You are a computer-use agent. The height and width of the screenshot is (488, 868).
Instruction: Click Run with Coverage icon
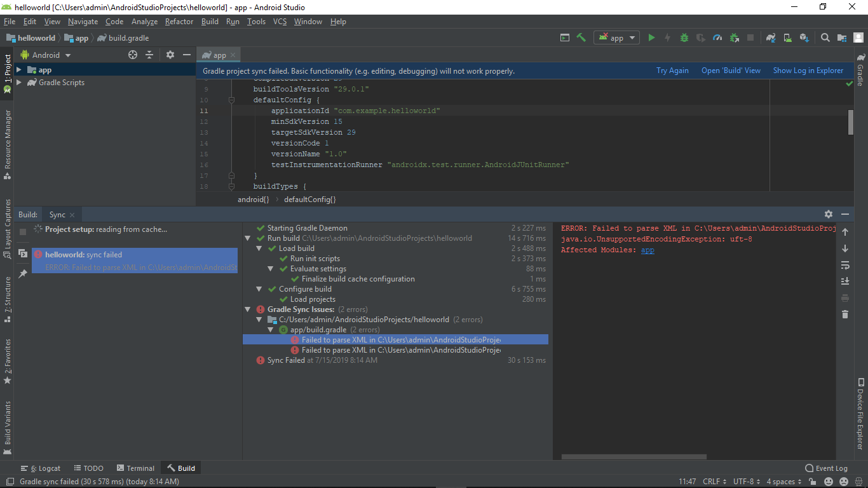click(701, 37)
